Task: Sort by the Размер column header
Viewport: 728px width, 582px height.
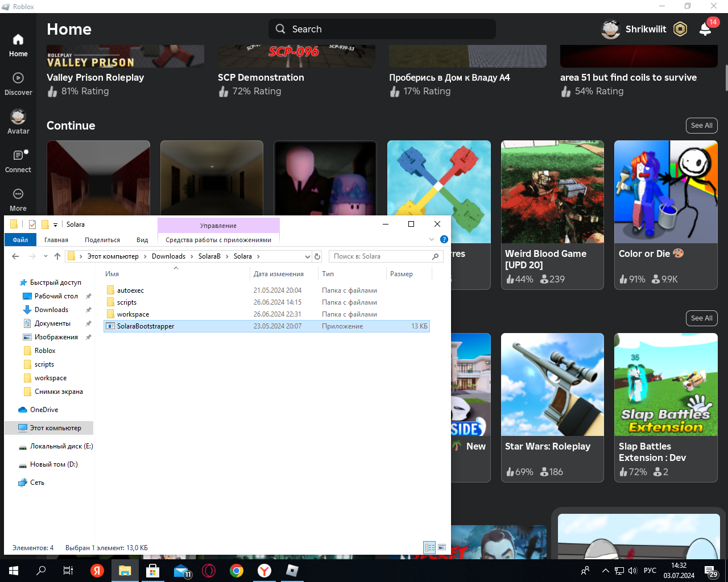Action: [x=402, y=274]
